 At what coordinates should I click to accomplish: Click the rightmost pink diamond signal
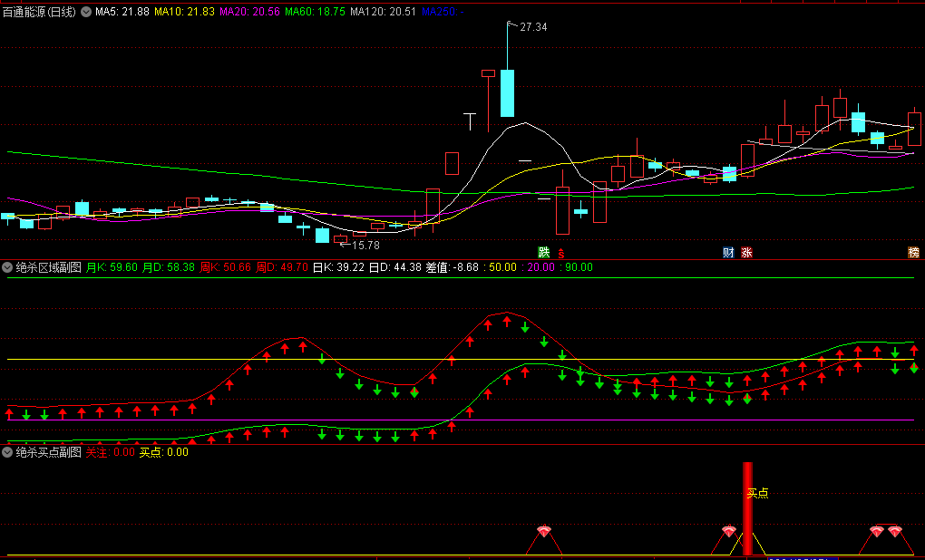coord(895,531)
